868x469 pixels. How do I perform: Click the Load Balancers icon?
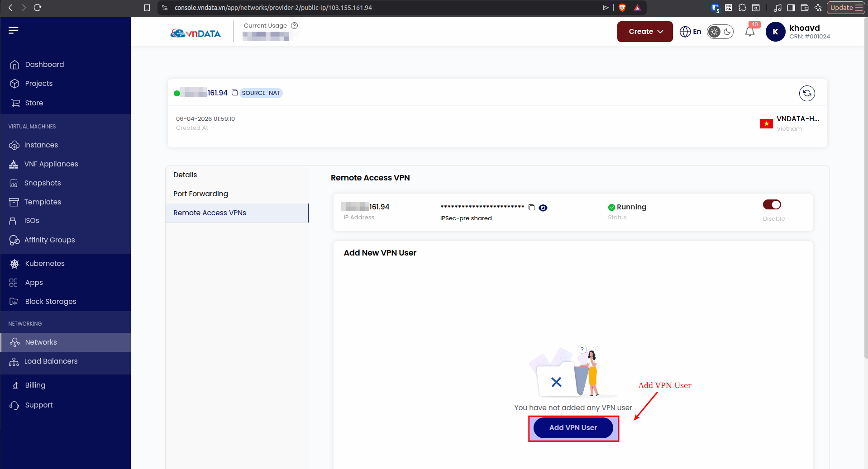pyautogui.click(x=14, y=361)
